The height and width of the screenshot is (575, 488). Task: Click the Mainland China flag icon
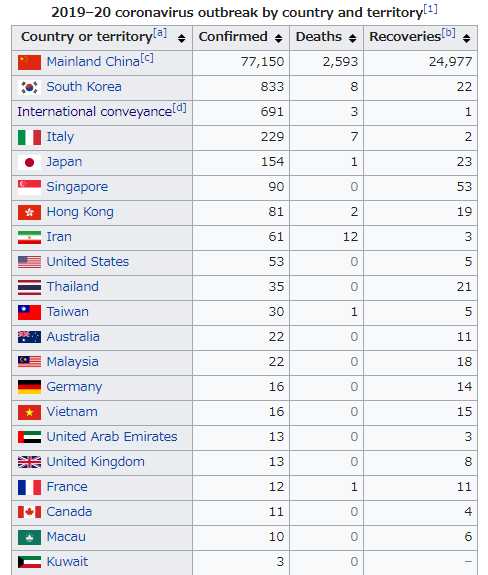tap(29, 62)
